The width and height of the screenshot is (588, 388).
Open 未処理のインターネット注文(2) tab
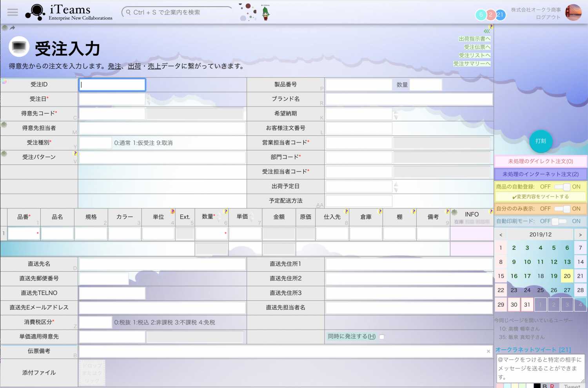[540, 174]
